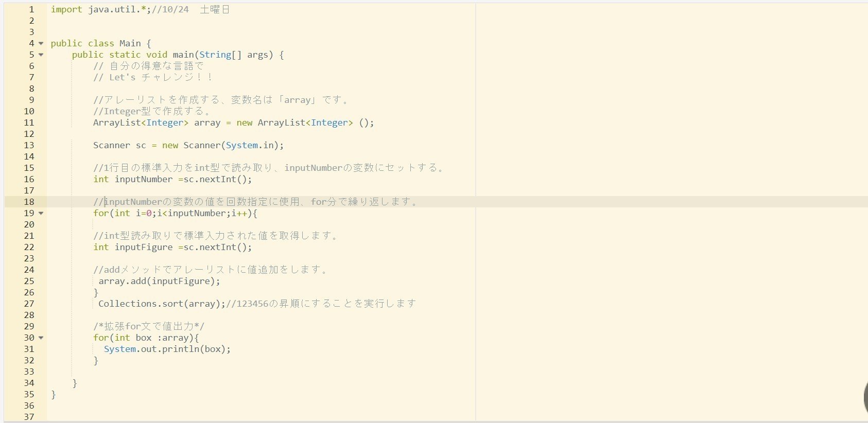Click 'main(String[] args)' on line 5
Viewport: 868px width, 423px height.
point(223,55)
